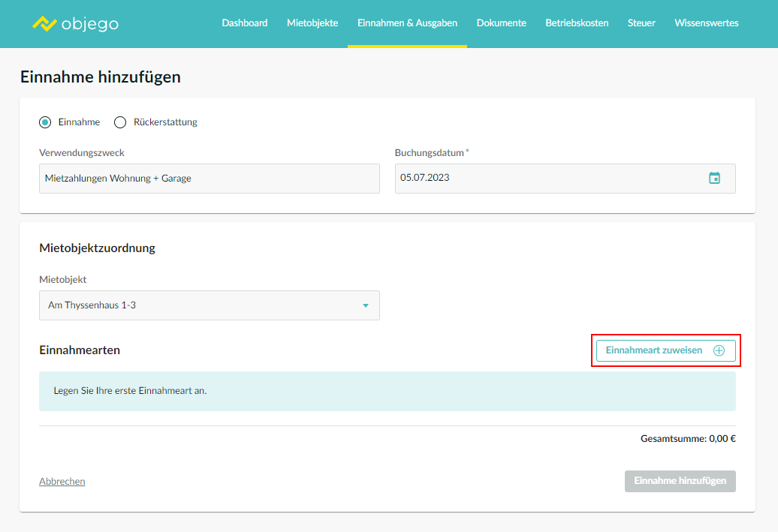Viewport: 778px width, 532px height.
Task: Focus the Buchungsdatum date field
Action: (x=548, y=179)
